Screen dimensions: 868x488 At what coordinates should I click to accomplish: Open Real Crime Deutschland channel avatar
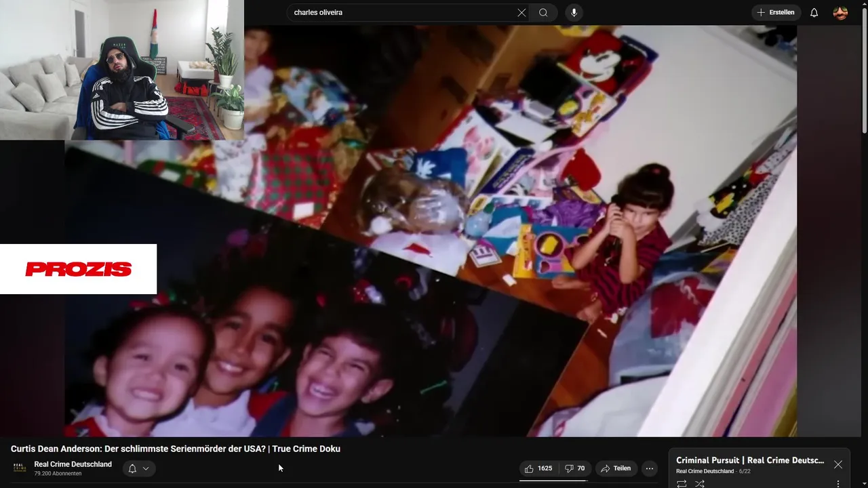click(x=20, y=468)
